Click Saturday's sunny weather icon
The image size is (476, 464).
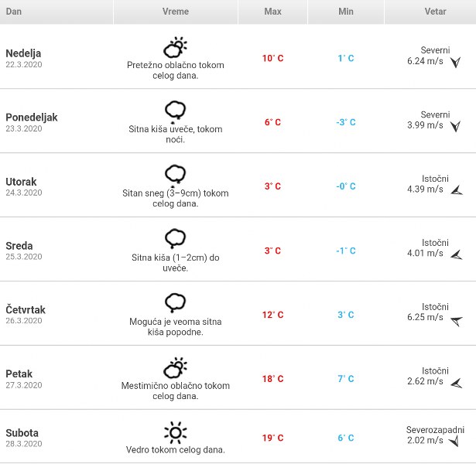(176, 432)
